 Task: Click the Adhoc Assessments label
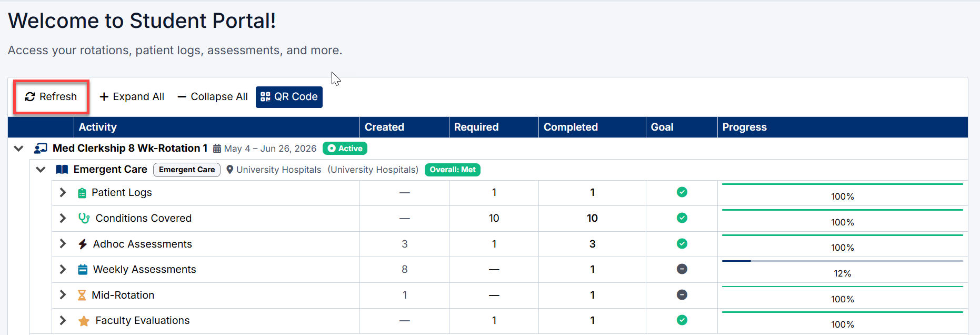pyautogui.click(x=143, y=244)
